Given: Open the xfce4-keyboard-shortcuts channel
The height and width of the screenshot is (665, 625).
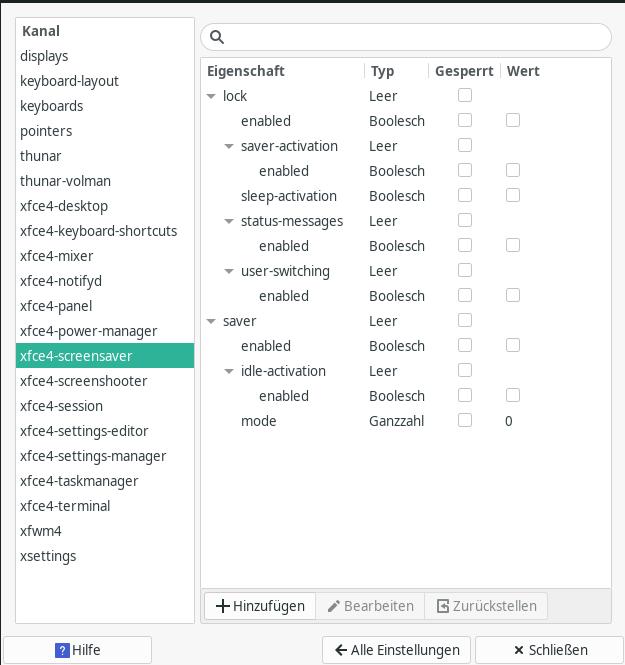Looking at the screenshot, I should pyautogui.click(x=105, y=231).
